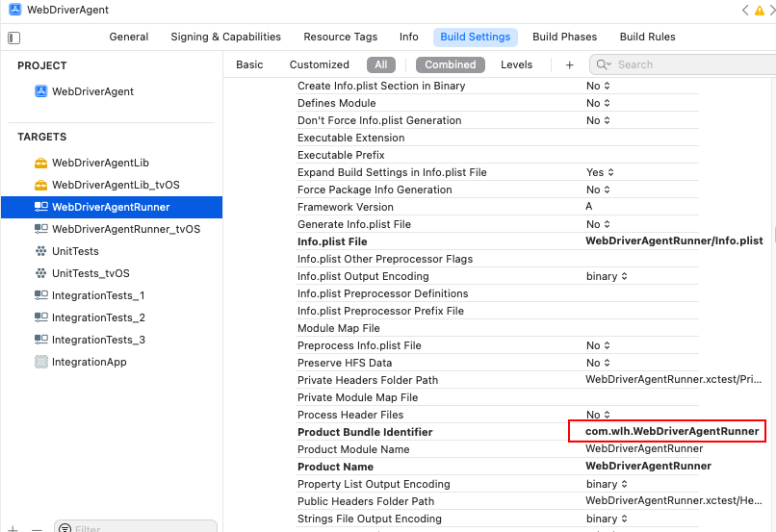Change Preserve HFS Data dropdown value
Screen dimensions: 776x532
point(598,363)
